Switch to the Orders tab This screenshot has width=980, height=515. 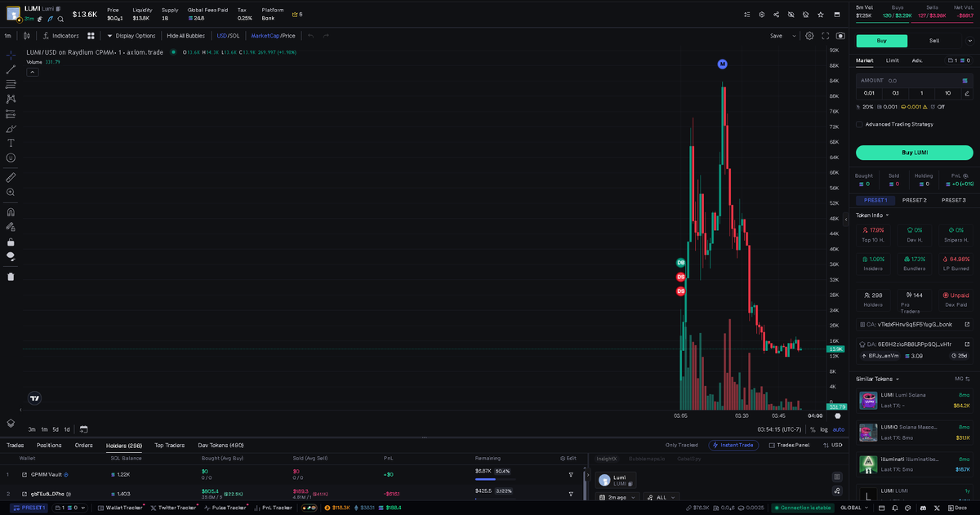click(x=83, y=445)
